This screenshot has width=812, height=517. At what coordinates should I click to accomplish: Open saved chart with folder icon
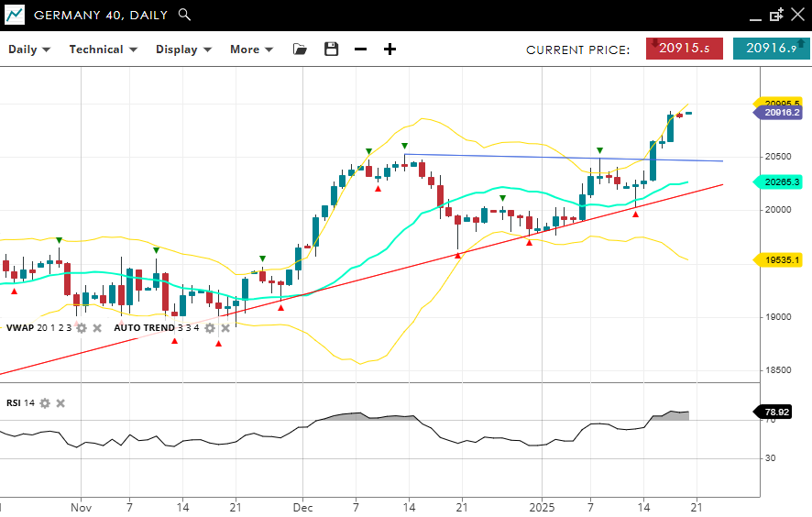[301, 49]
